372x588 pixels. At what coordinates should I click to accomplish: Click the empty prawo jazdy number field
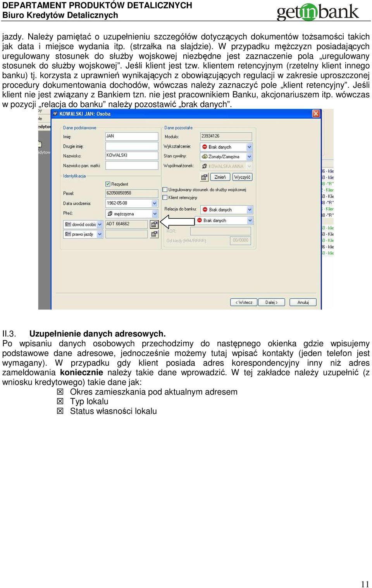point(127,234)
